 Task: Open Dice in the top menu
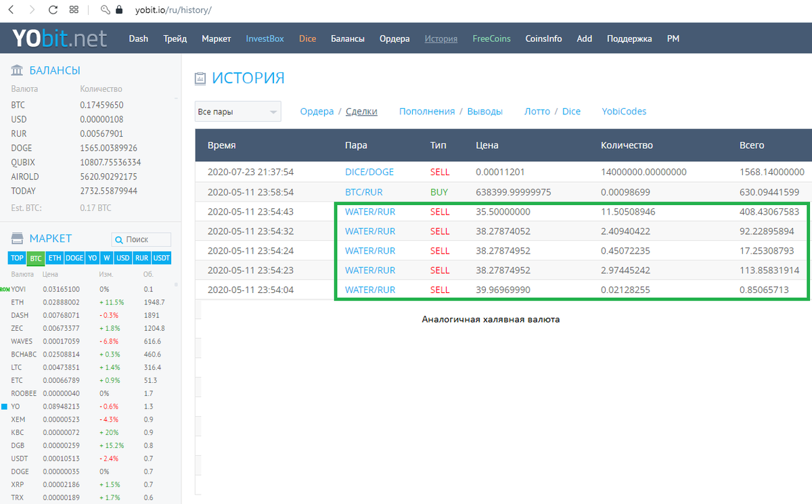coord(308,39)
